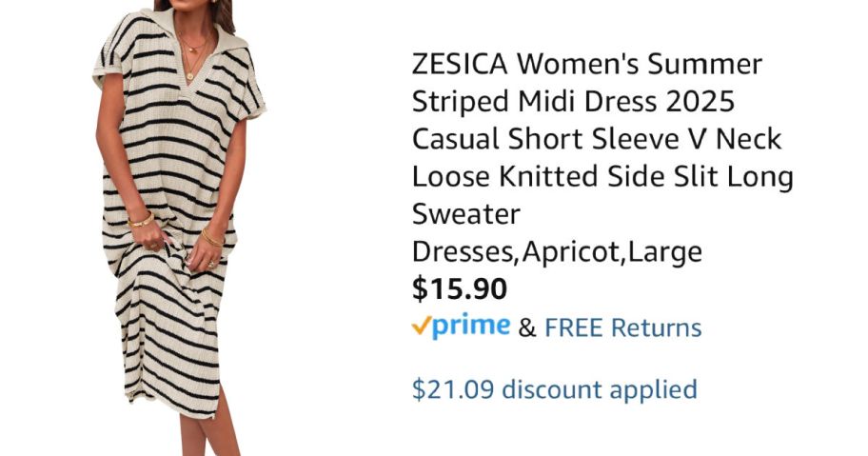Click the "Loose Knitted Side Slit Long" line

coord(602,177)
